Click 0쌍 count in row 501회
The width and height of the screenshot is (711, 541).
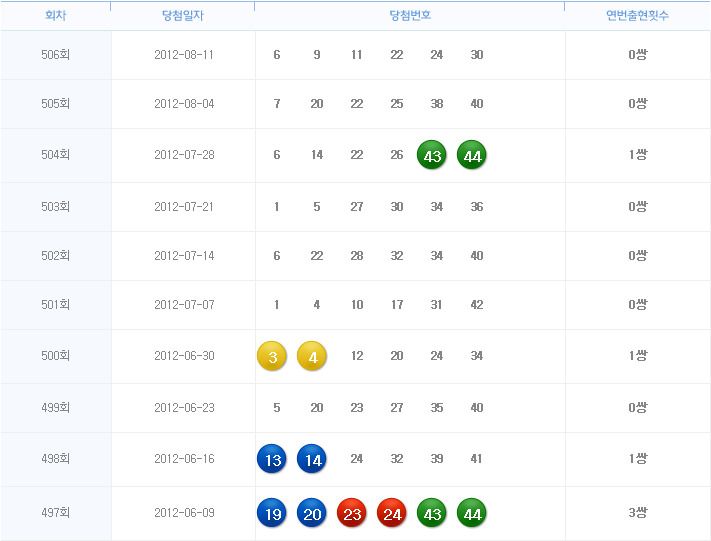click(x=638, y=305)
